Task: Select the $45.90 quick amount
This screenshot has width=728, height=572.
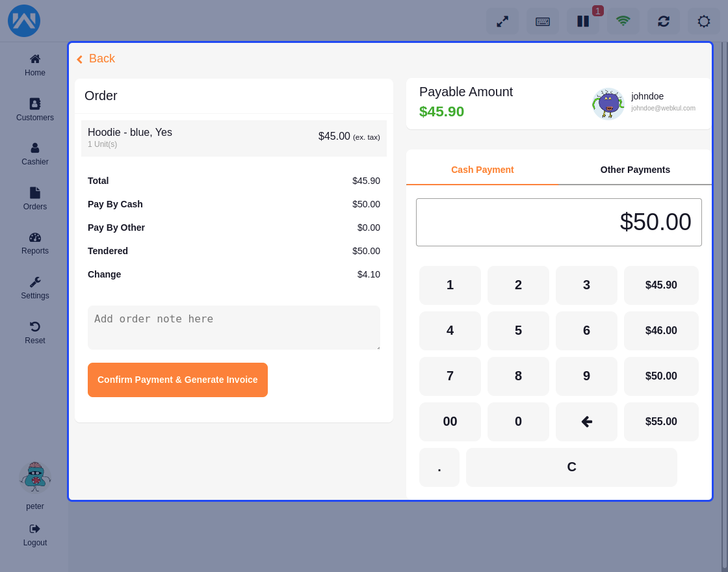Action: [x=661, y=285]
